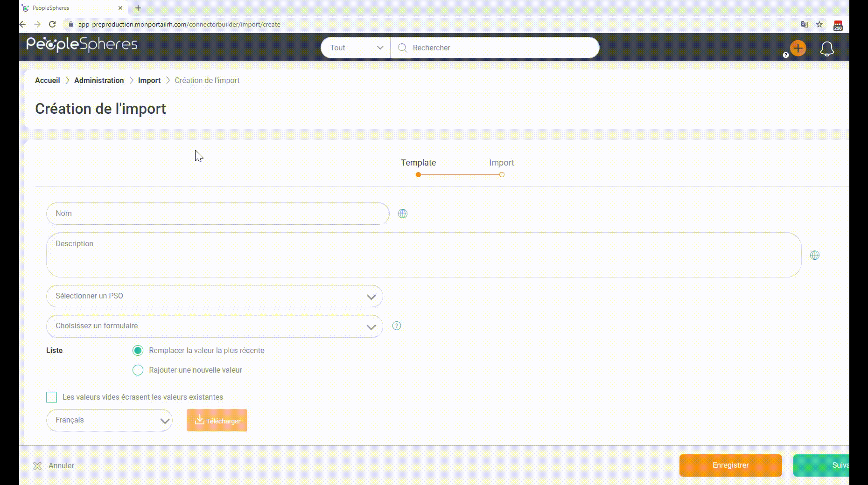This screenshot has width=868, height=485.
Task: Go to the Import step
Action: 502,163
